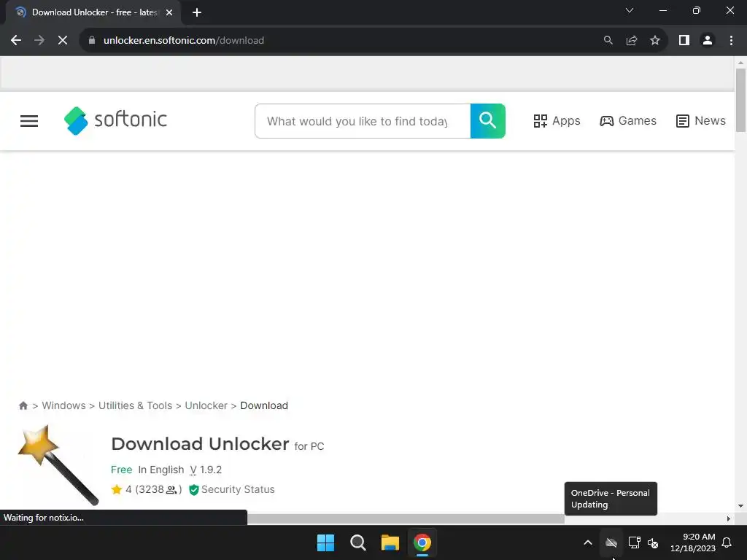The height and width of the screenshot is (560, 747).
Task: Open Windows Start menu
Action: (x=326, y=542)
